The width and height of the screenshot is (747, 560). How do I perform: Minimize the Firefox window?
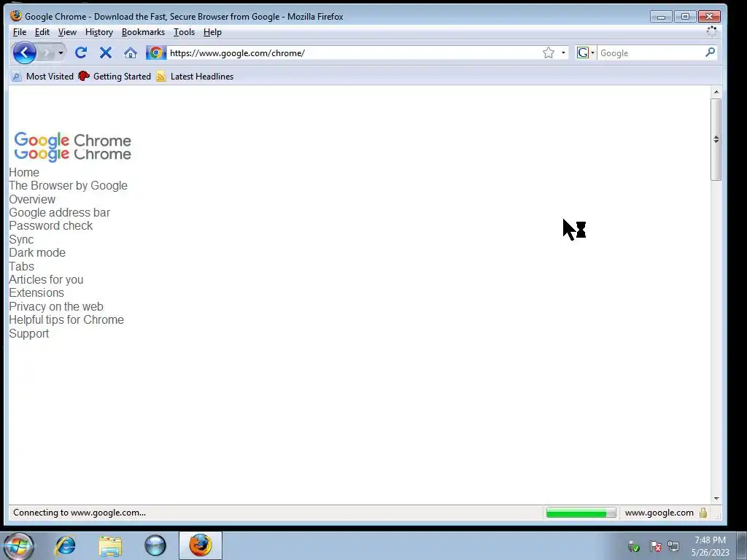tap(661, 17)
